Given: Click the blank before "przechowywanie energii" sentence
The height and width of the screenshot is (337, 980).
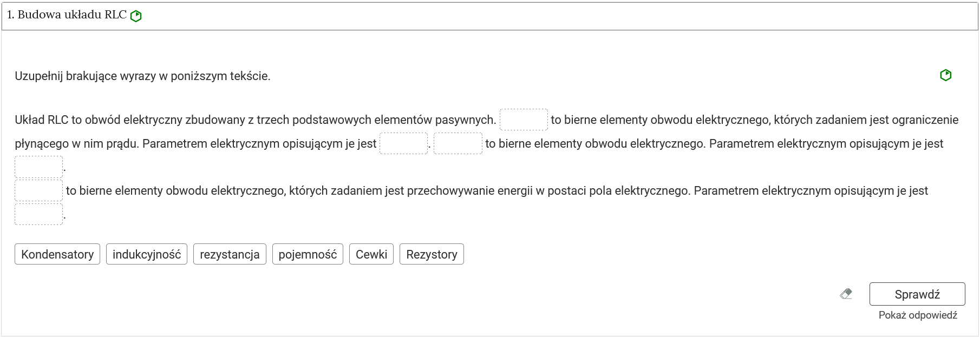Looking at the screenshot, I should point(38,190).
